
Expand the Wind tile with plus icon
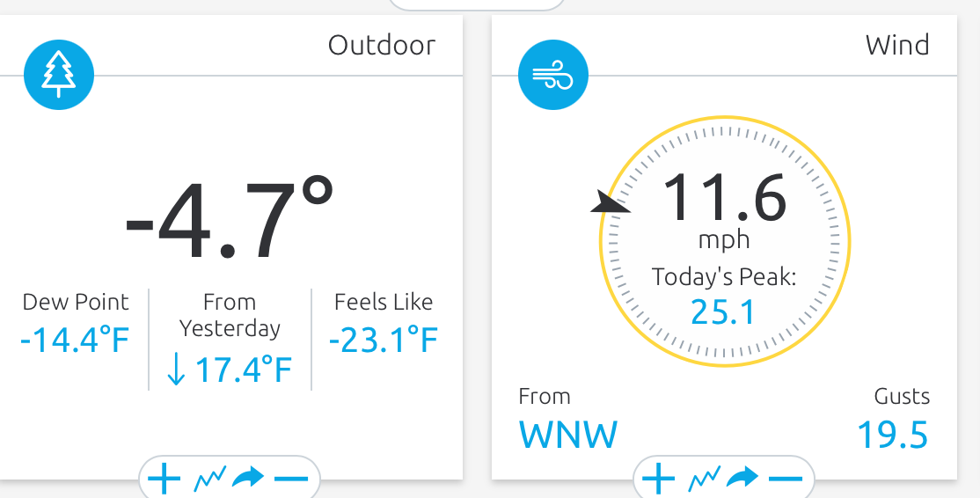pyautogui.click(x=658, y=479)
